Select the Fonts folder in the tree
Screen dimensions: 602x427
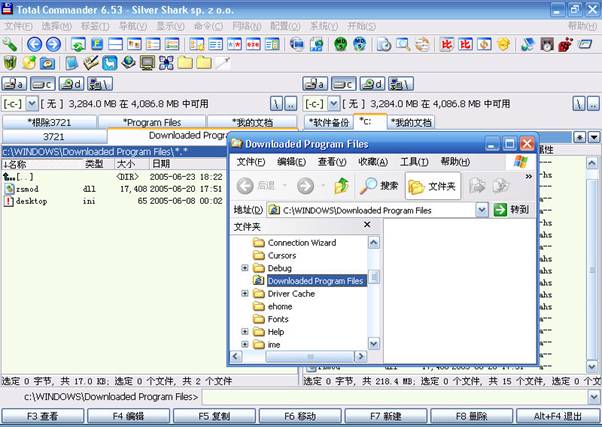(281, 319)
